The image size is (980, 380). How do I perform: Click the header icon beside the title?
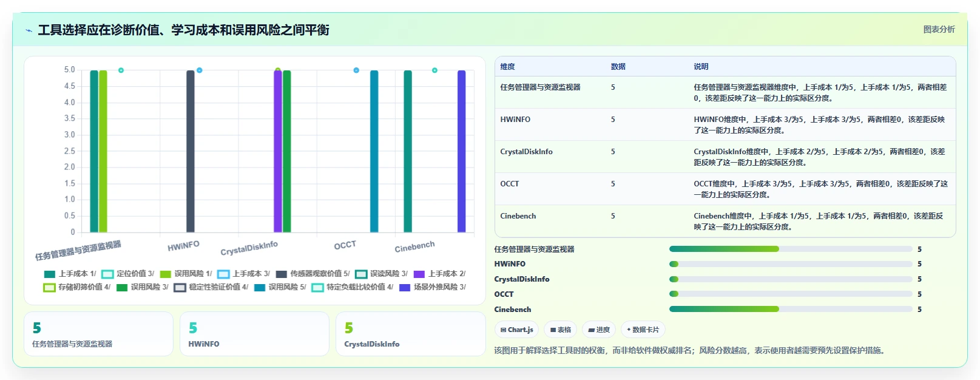(x=29, y=30)
